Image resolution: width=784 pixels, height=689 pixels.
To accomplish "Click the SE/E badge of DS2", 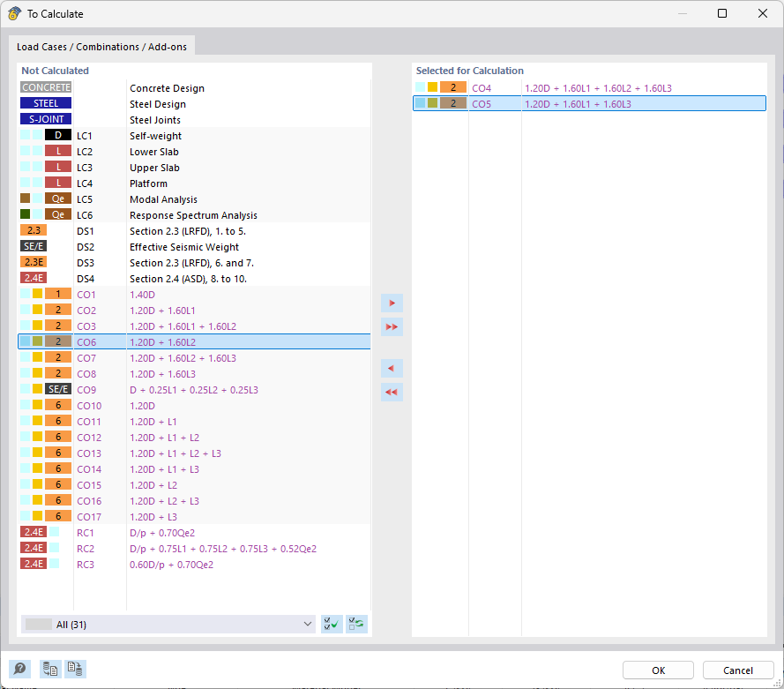I will point(34,246).
